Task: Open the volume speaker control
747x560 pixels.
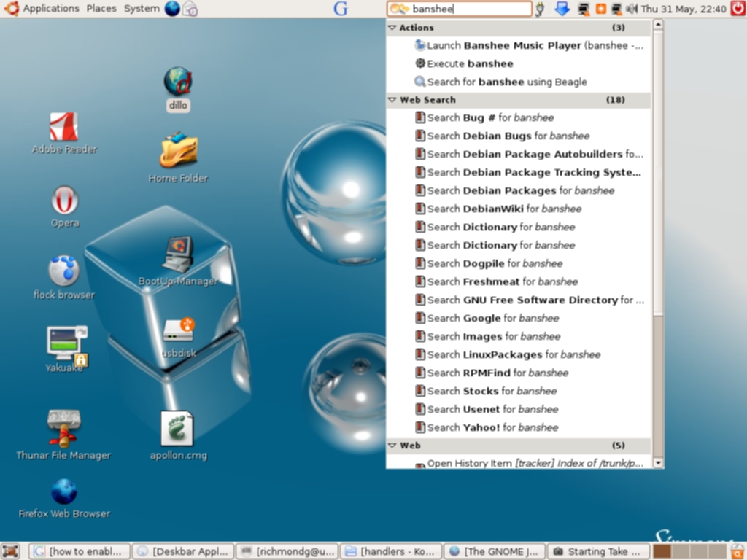Action: (632, 9)
